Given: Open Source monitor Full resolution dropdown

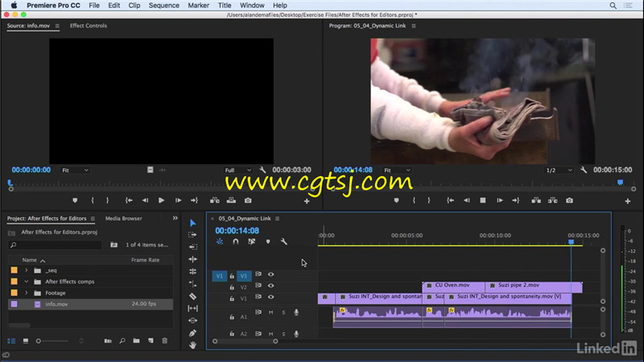Looking at the screenshot, I should pyautogui.click(x=237, y=171).
